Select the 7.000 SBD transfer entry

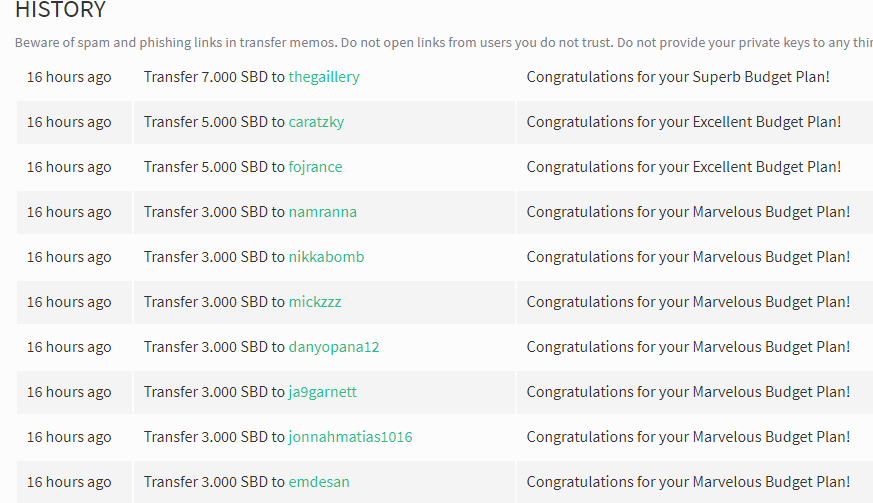[251, 77]
